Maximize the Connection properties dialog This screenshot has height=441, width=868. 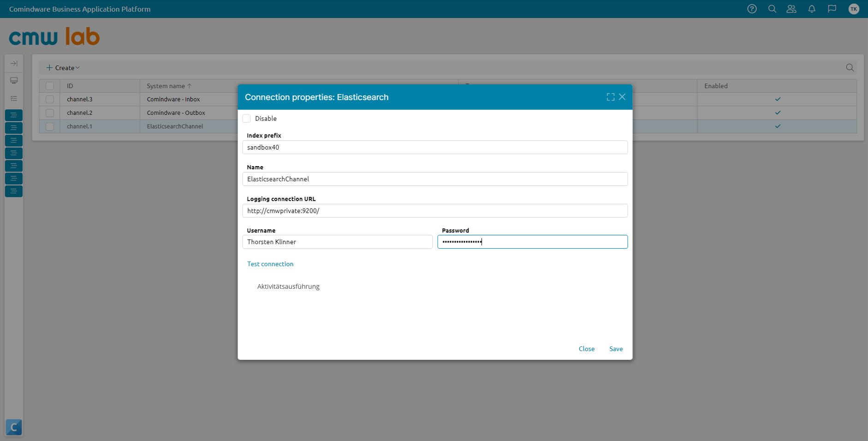point(611,97)
